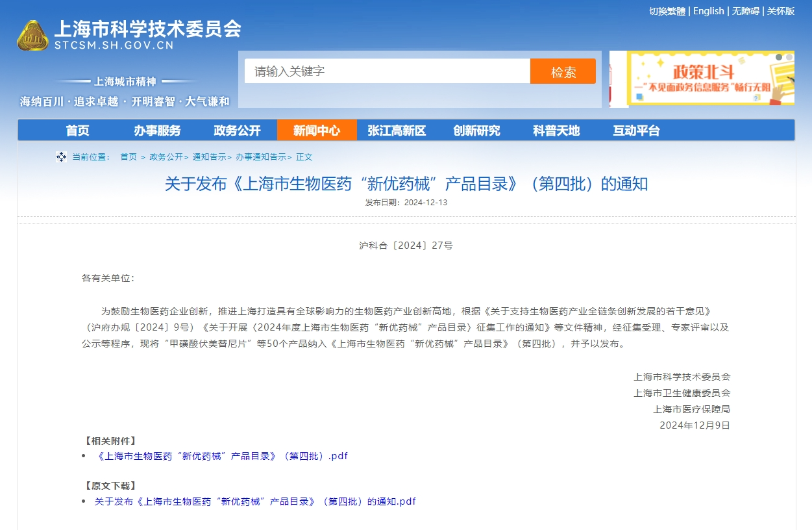The height and width of the screenshot is (530, 812).
Task: Go to 通知告示 in the breadcrumb
Action: [209, 157]
